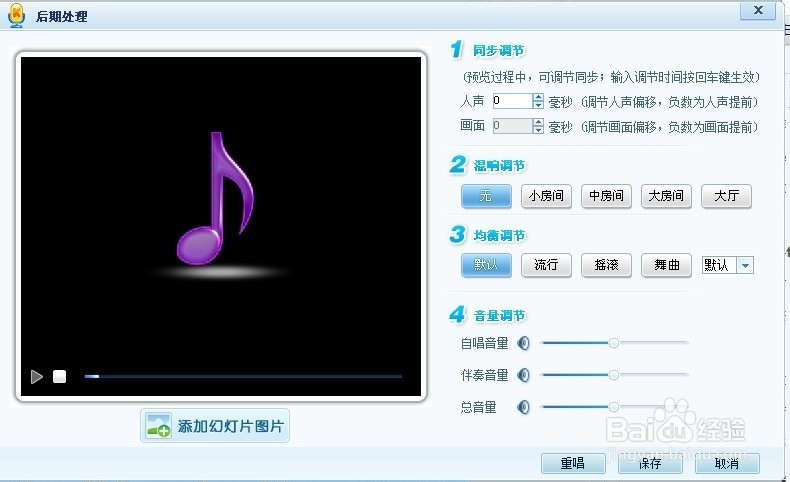Viewport: 790px width, 482px height.
Task: Increase the 人声 offset with up arrow
Action: (539, 97)
